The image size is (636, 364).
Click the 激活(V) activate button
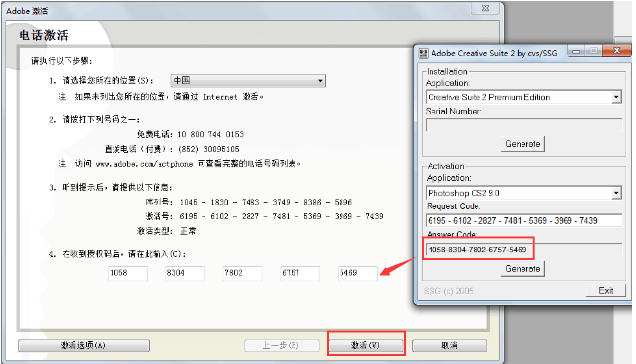pyautogui.click(x=366, y=345)
